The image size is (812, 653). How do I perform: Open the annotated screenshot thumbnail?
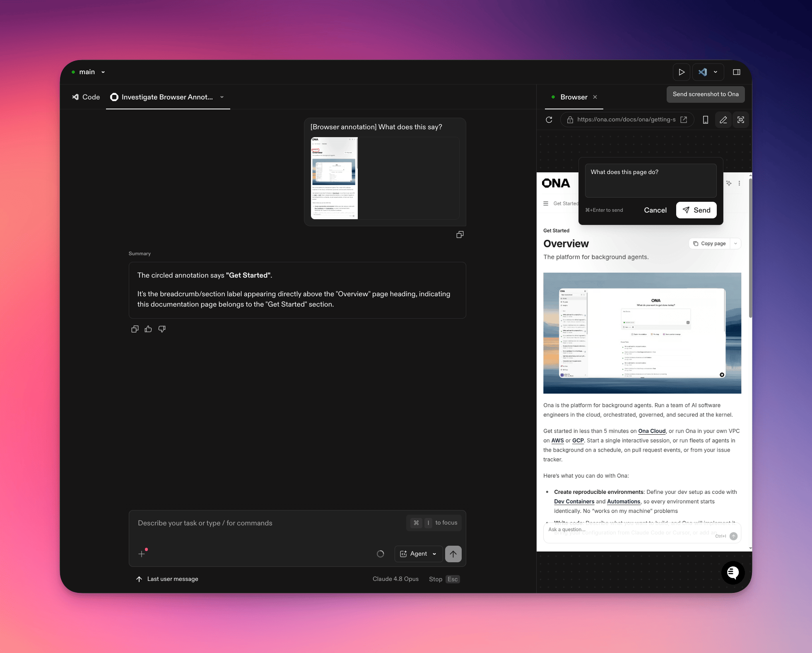pos(334,178)
